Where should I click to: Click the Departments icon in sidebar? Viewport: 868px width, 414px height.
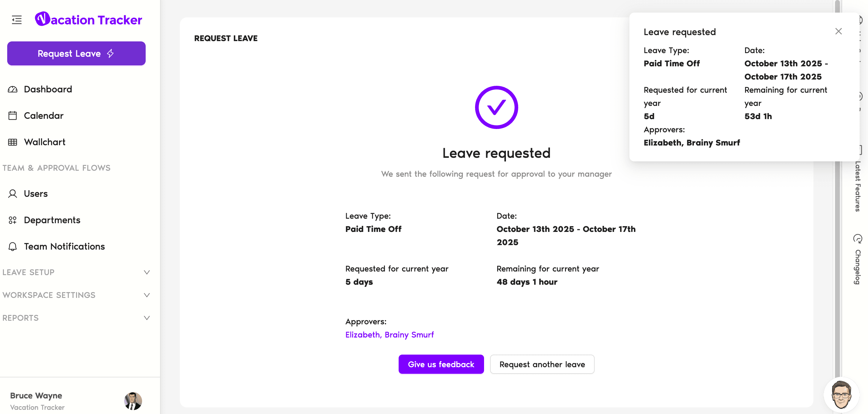[x=13, y=220]
